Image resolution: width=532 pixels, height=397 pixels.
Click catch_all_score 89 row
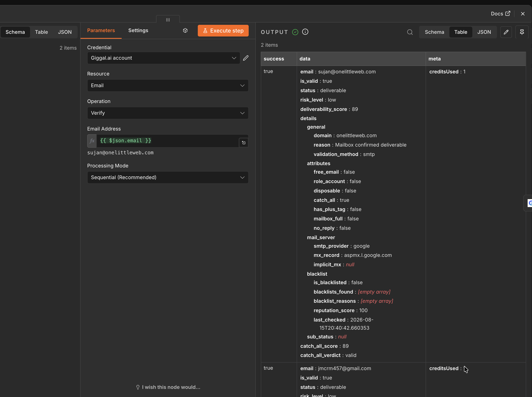[324, 346]
